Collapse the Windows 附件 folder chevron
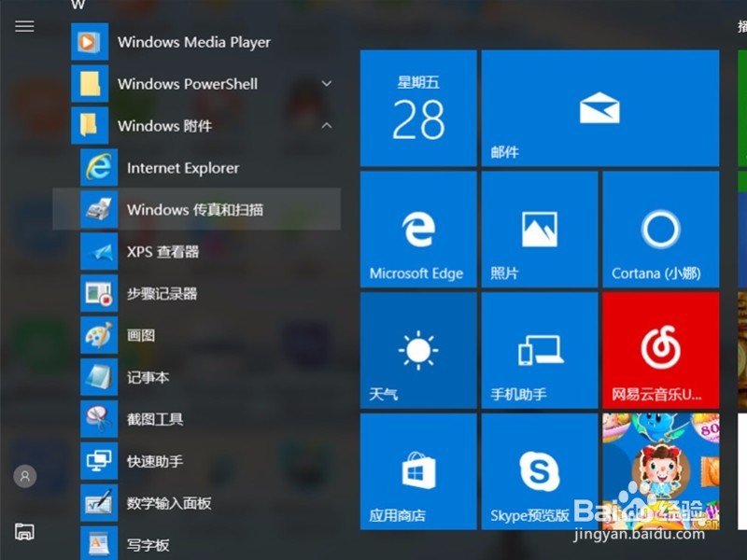747x560 pixels. 326,126
